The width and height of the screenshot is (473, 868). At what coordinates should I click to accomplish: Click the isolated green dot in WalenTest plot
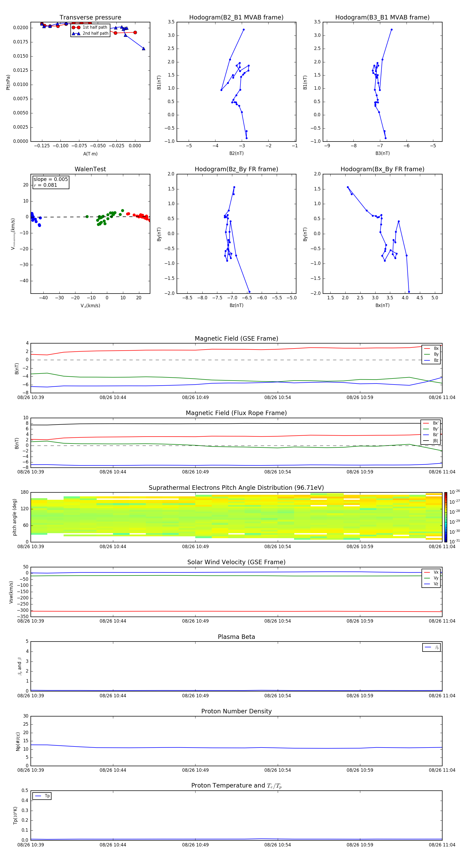coord(87,217)
